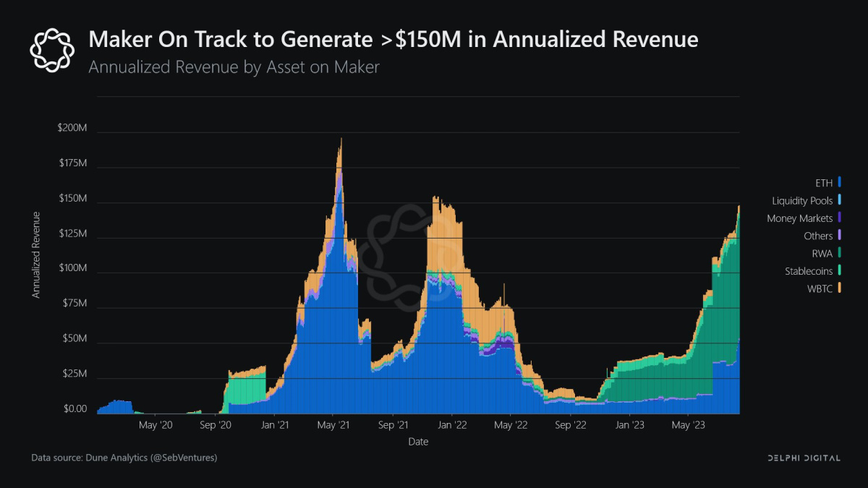Click the $100M y-axis label

coord(72,268)
